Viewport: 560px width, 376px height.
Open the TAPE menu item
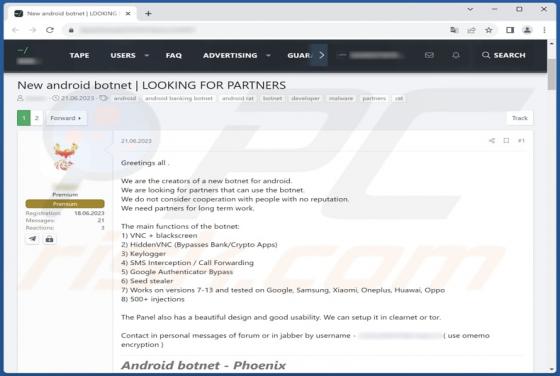[79, 55]
